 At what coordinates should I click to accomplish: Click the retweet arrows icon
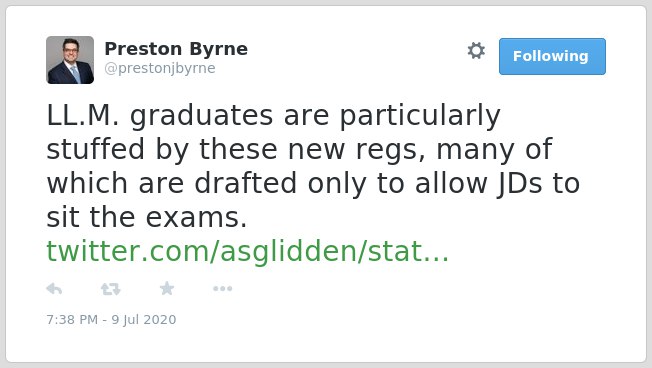(111, 289)
